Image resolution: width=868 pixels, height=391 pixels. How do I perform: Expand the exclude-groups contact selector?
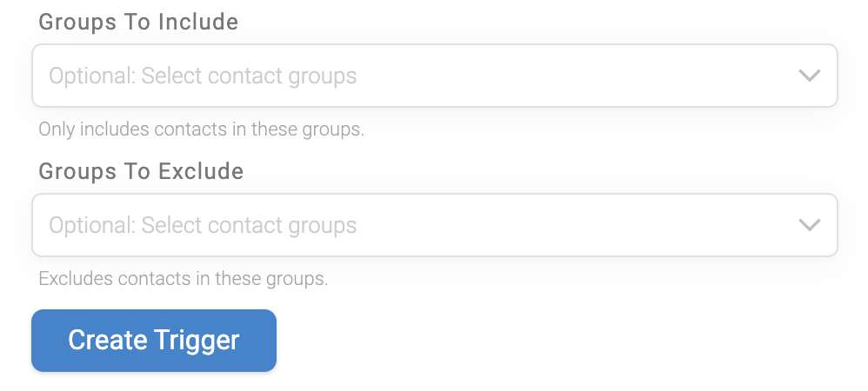tap(435, 225)
